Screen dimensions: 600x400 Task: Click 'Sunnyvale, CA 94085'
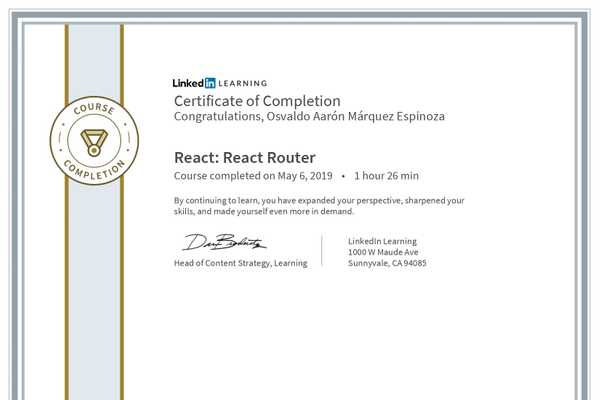click(387, 263)
